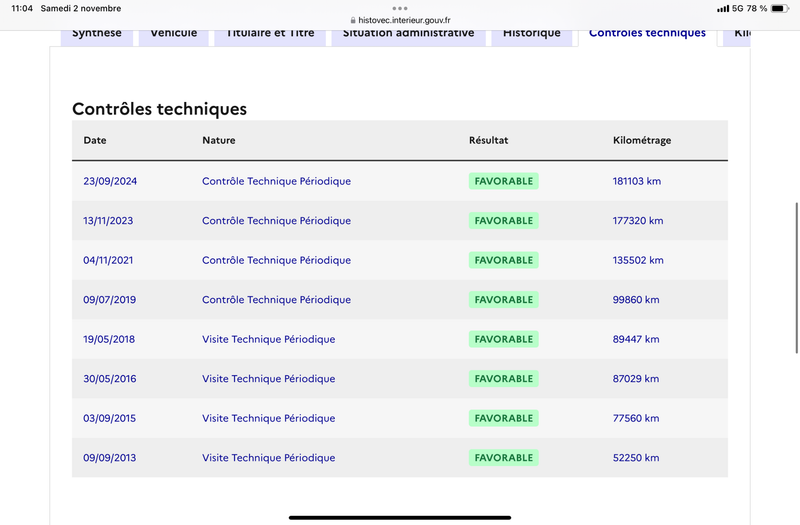The width and height of the screenshot is (800, 525).
Task: Select the 09/09/2013 date cell
Action: click(x=110, y=458)
